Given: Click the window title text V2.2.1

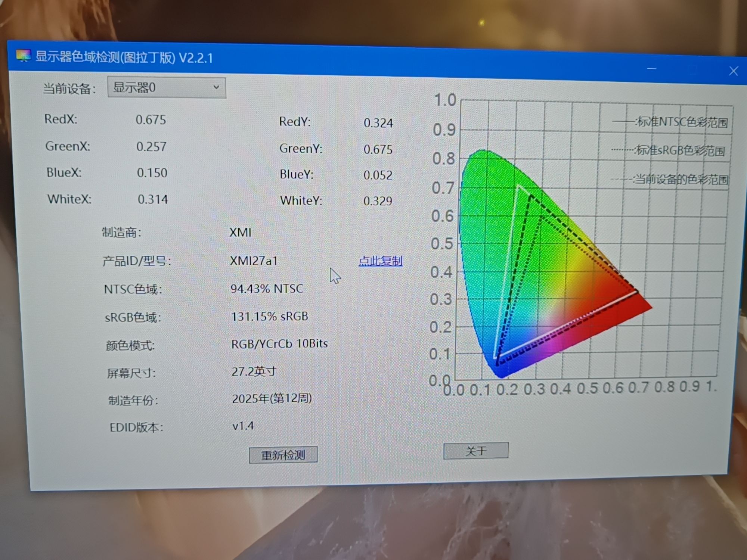Looking at the screenshot, I should point(196,58).
